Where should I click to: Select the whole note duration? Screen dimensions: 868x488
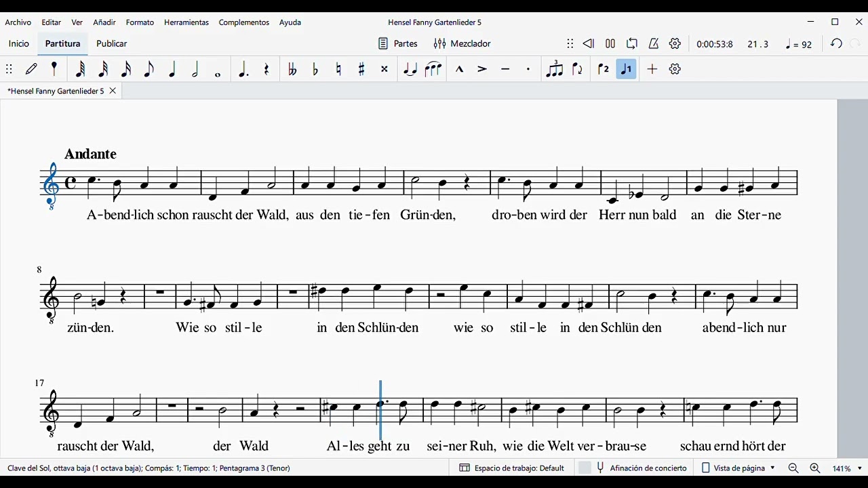(218, 74)
